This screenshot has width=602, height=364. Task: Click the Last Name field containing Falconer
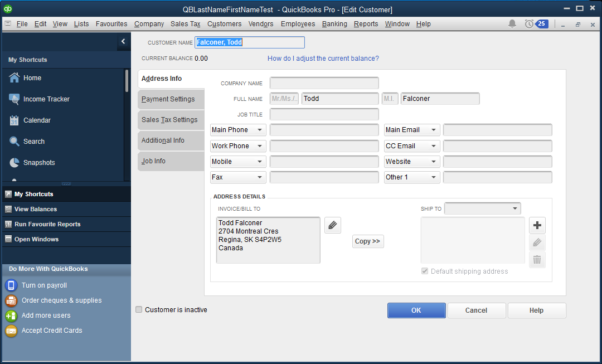(440, 99)
